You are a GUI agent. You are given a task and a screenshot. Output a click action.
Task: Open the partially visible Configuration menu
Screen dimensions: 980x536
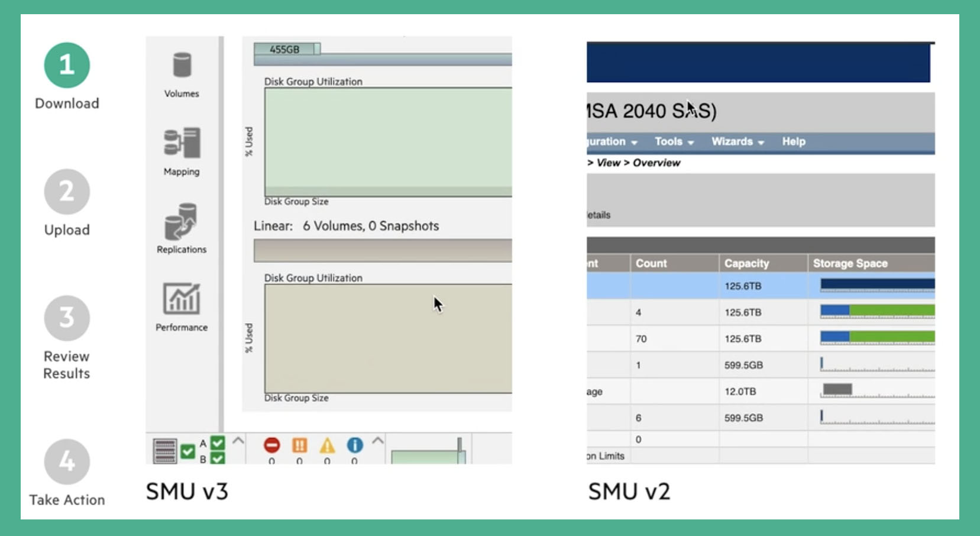point(612,141)
